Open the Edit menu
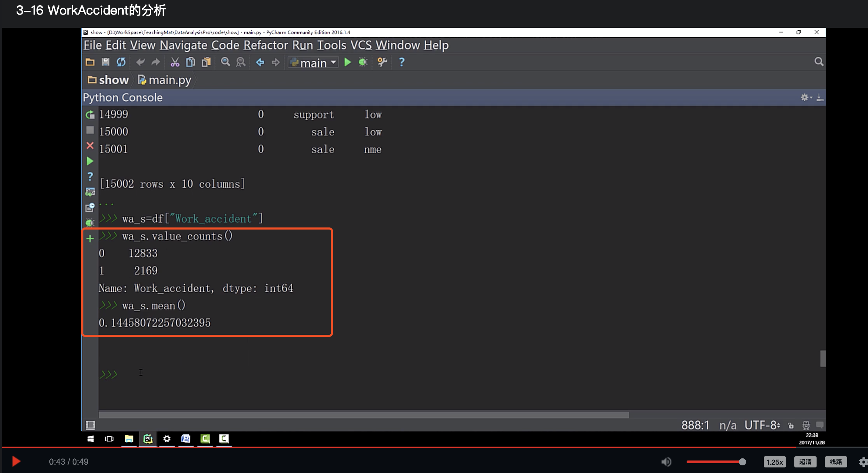 point(116,45)
